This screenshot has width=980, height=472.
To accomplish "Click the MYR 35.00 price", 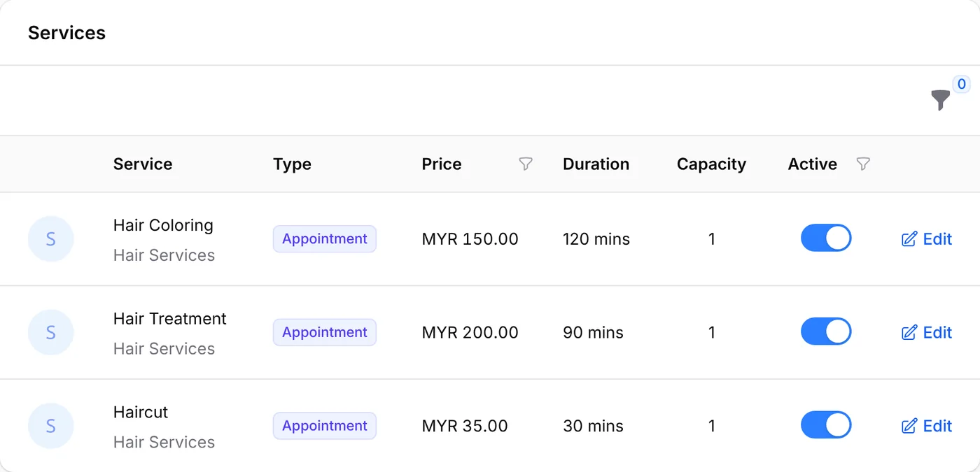I will [x=465, y=426].
